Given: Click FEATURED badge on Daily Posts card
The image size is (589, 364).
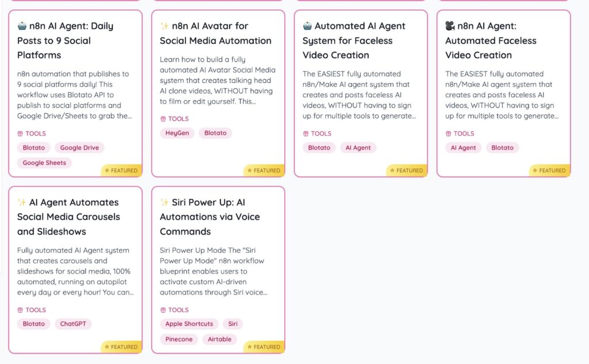Looking at the screenshot, I should [x=121, y=170].
